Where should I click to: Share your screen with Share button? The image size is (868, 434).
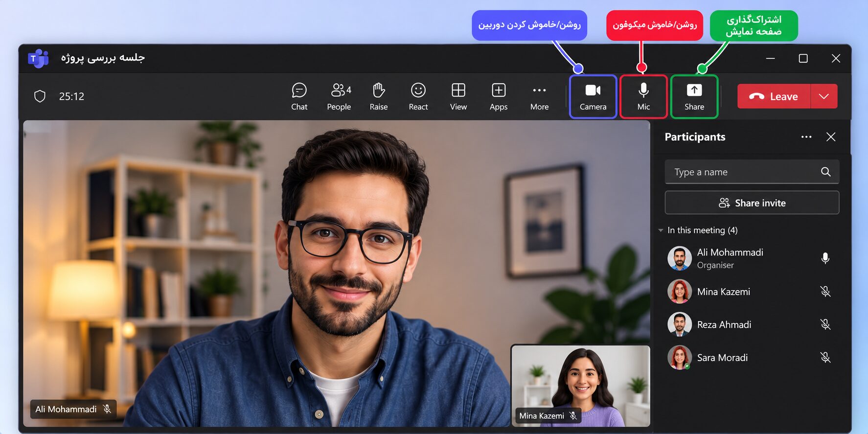(694, 96)
